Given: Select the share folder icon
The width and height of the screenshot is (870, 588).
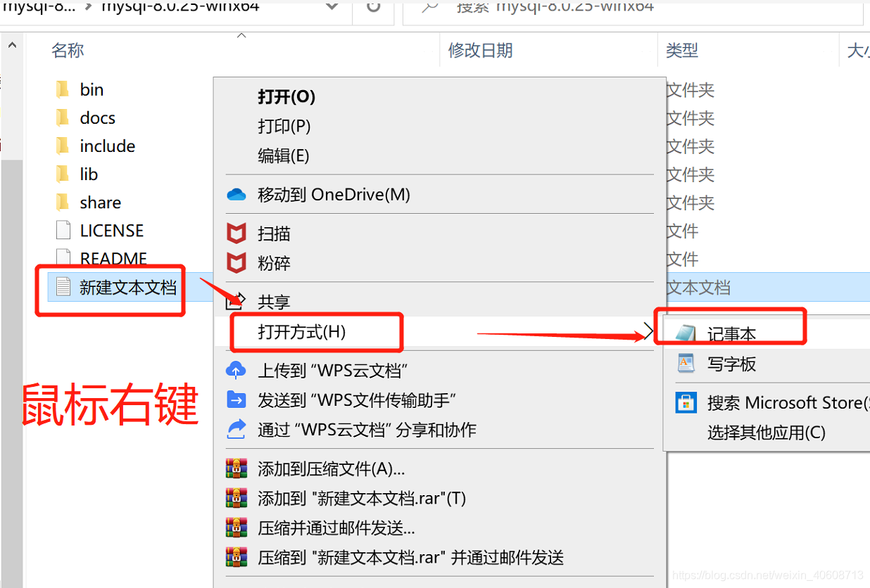Looking at the screenshot, I should 63,203.
